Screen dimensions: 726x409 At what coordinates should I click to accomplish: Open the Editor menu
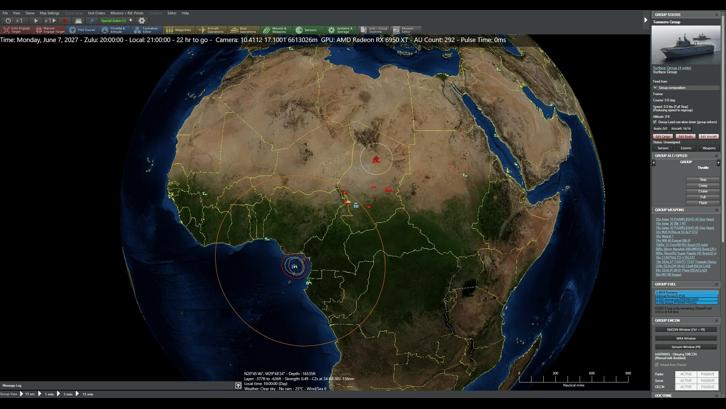(x=172, y=13)
